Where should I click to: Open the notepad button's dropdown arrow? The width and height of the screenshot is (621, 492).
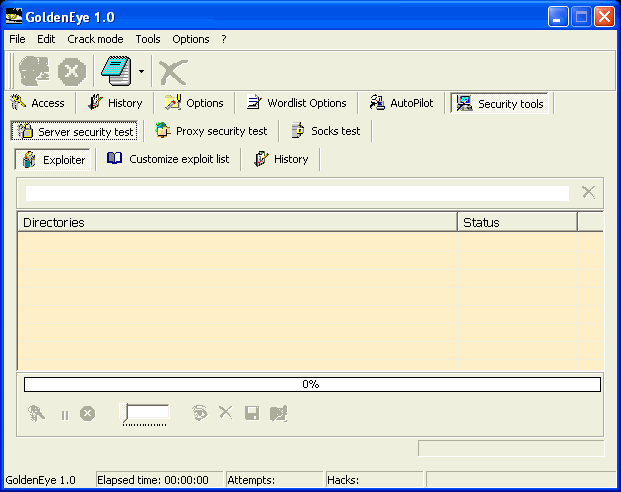(142, 72)
